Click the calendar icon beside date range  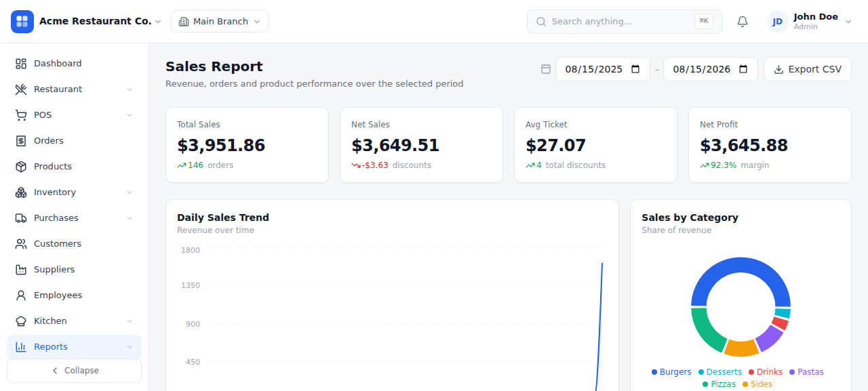point(546,69)
